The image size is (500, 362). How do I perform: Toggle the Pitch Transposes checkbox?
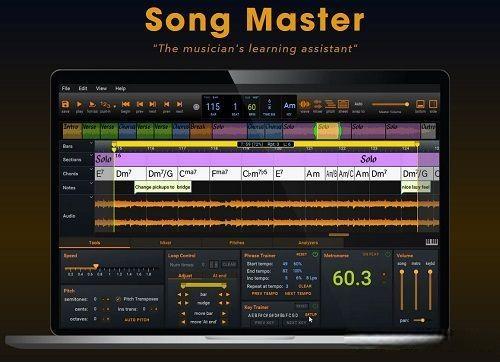pyautogui.click(x=118, y=299)
